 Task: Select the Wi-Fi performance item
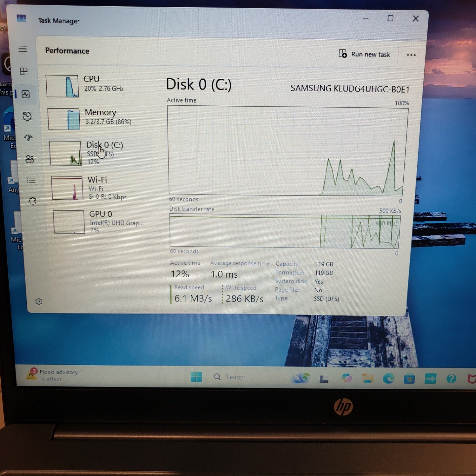[x=98, y=188]
